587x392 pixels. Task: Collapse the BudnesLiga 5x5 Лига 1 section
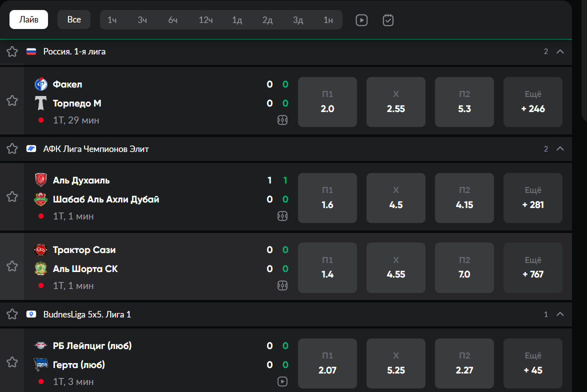(x=560, y=314)
